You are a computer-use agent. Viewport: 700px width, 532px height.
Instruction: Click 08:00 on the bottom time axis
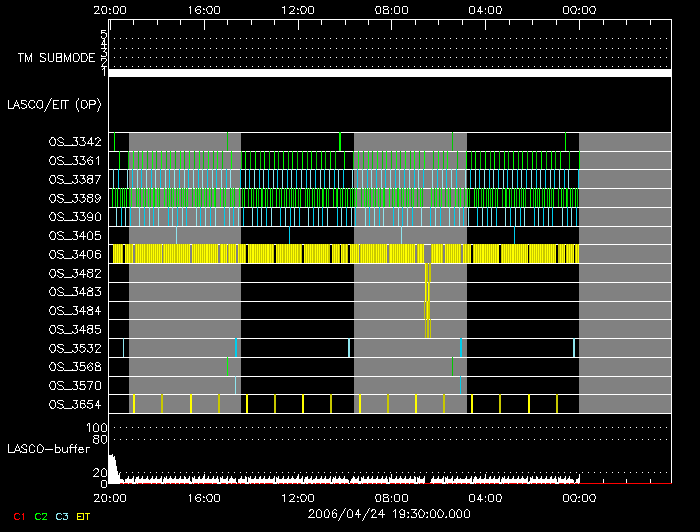point(390,497)
